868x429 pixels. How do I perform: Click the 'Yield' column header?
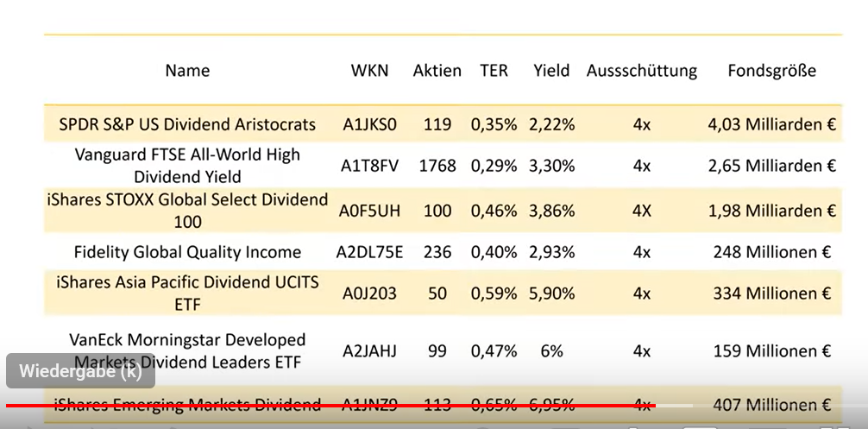coord(551,71)
